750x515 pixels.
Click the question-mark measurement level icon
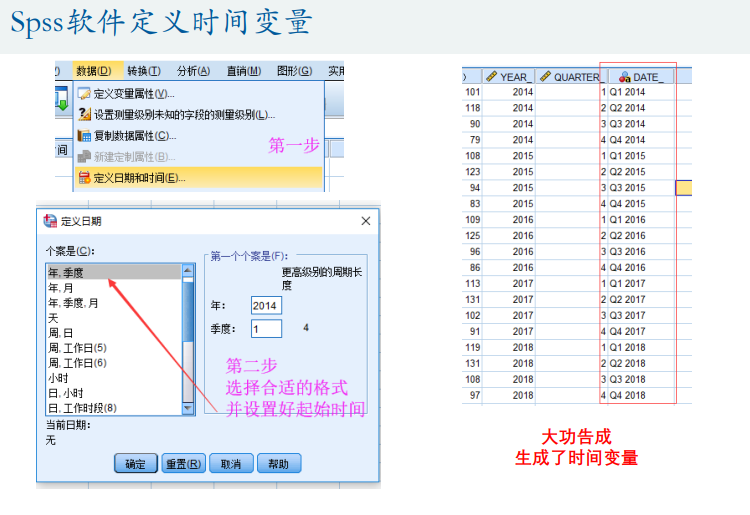(x=84, y=114)
